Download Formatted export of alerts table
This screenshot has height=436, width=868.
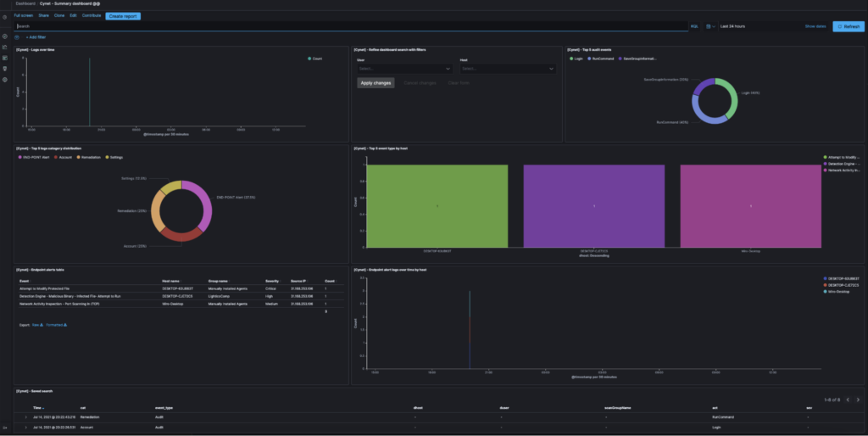pos(57,325)
